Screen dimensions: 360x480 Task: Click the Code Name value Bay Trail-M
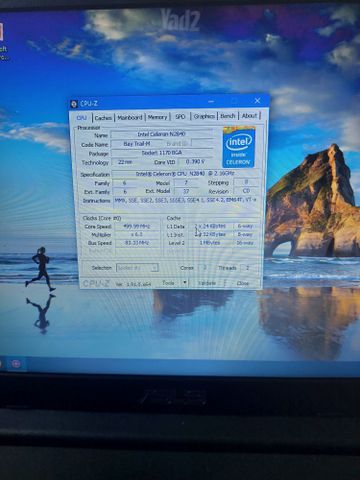pos(137,144)
